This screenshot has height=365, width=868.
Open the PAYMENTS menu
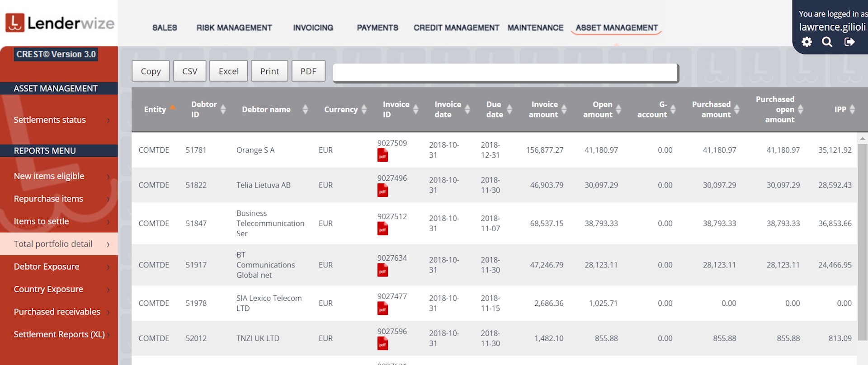(x=377, y=28)
